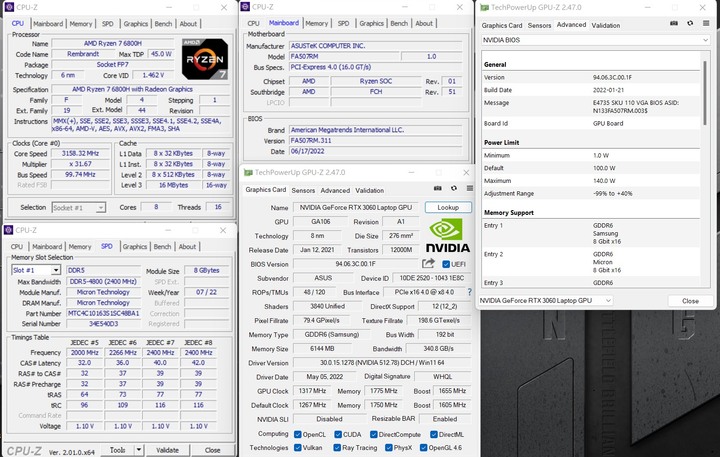
Task: Open the NVIDIA BIOS dropdown in GPU-Z Advanced
Action: (595, 40)
